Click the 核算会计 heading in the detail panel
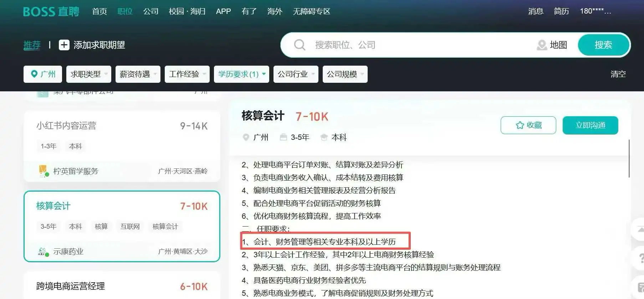 pyautogui.click(x=263, y=116)
